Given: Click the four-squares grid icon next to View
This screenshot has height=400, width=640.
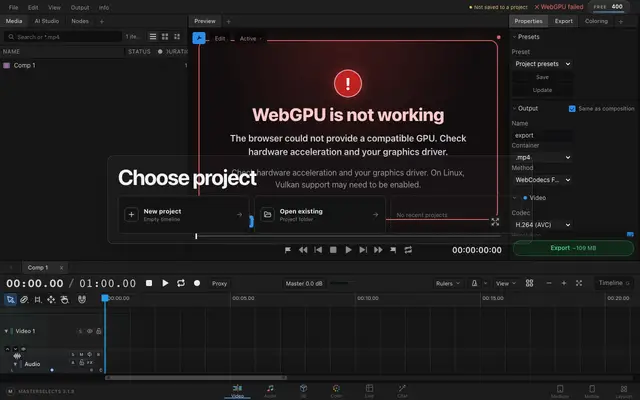Looking at the screenshot, I should (529, 283).
